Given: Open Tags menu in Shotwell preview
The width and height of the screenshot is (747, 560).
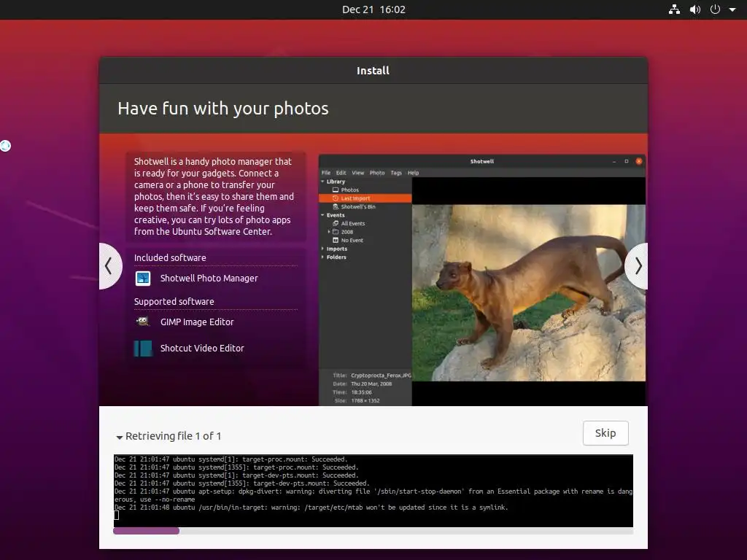Looking at the screenshot, I should click(396, 173).
